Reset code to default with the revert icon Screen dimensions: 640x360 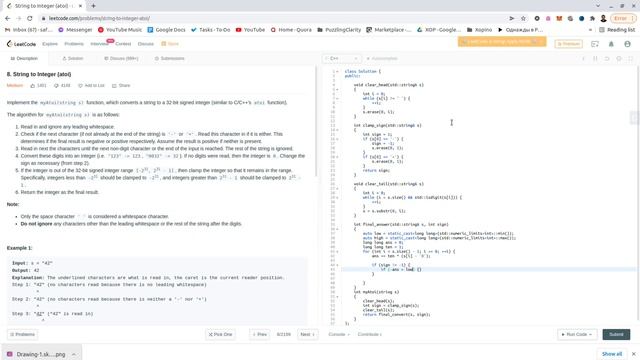(607, 58)
